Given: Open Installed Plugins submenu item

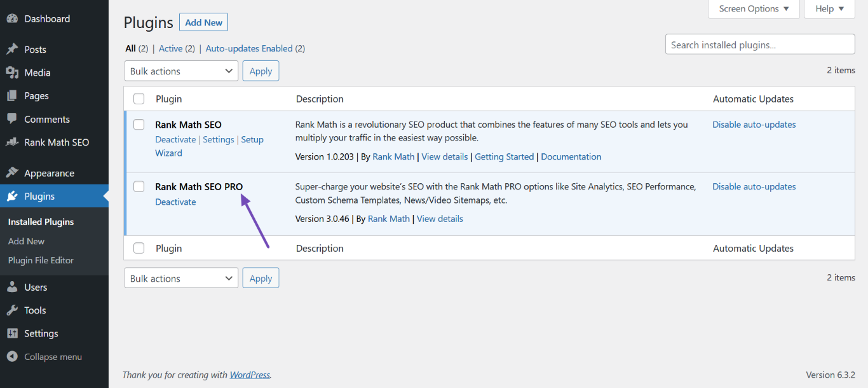Looking at the screenshot, I should [x=41, y=222].
